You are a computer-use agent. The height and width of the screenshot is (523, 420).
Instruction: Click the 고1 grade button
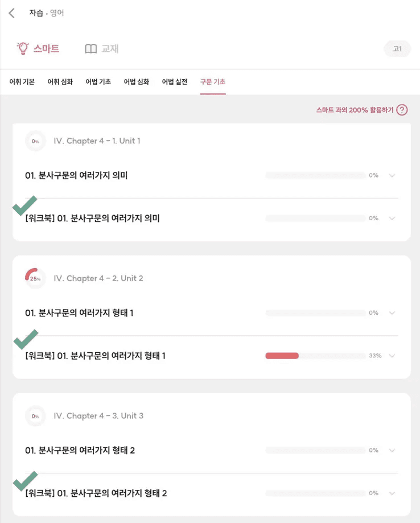pyautogui.click(x=397, y=49)
